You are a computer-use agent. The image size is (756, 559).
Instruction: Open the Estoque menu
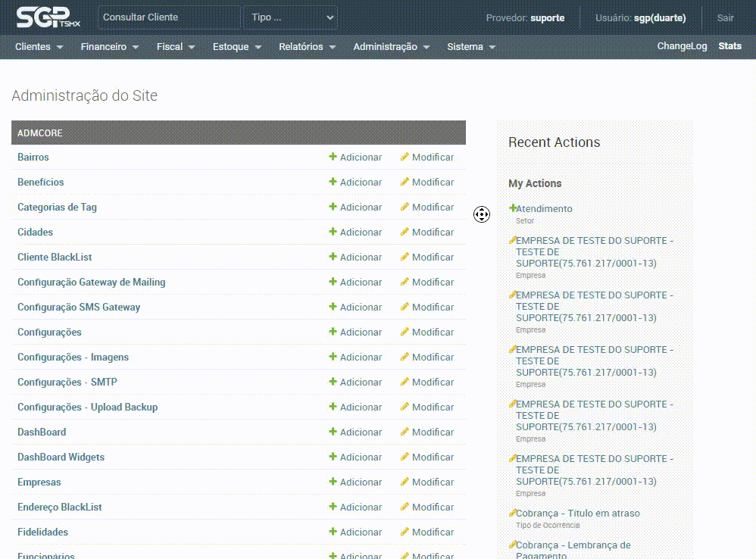click(236, 47)
